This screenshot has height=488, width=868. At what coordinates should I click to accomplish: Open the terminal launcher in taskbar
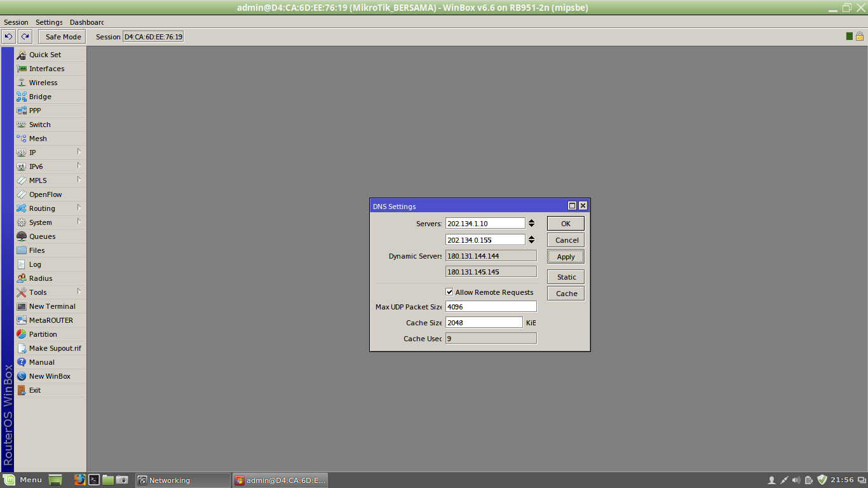[x=93, y=480]
